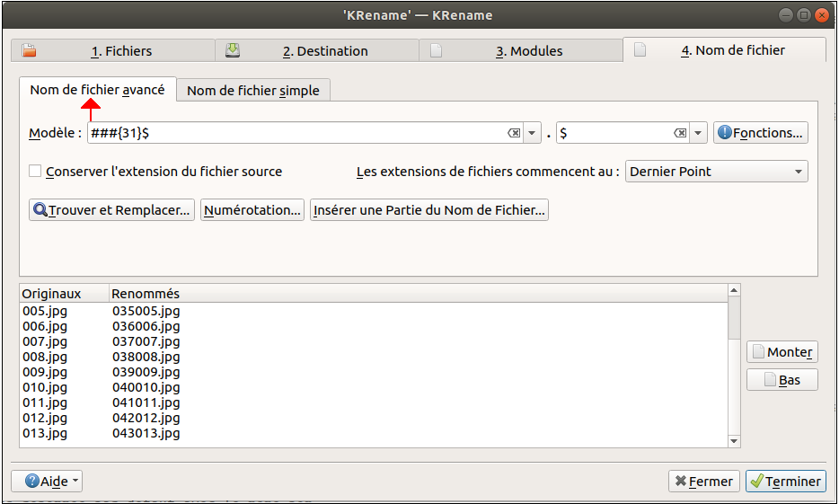Open Trouver et Remplacer... dialog
The image size is (839, 504).
111,209
